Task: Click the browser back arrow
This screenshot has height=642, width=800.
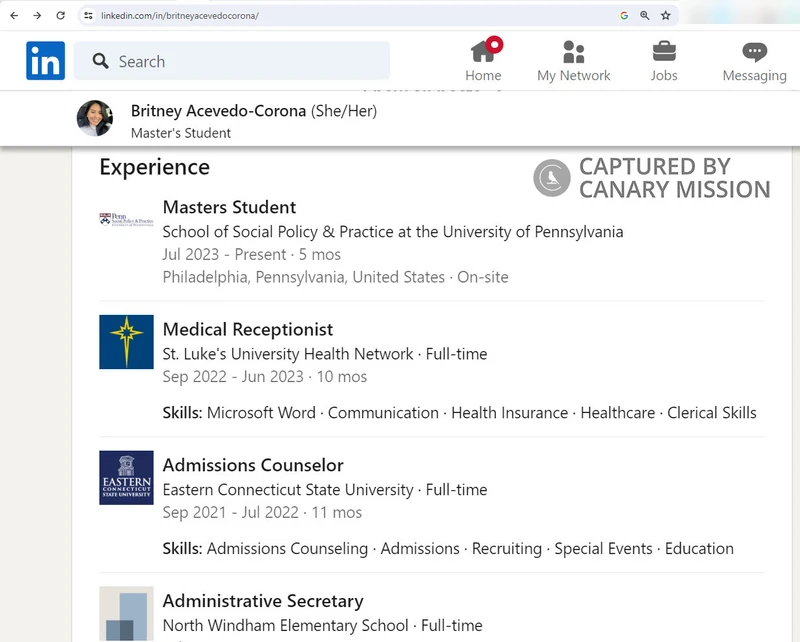Action: [x=14, y=15]
